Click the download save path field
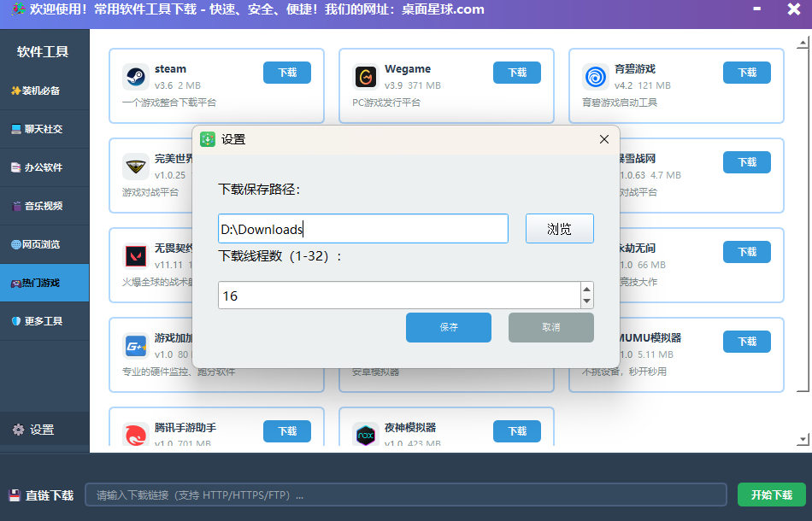Image resolution: width=812 pixels, height=521 pixels. pos(362,229)
